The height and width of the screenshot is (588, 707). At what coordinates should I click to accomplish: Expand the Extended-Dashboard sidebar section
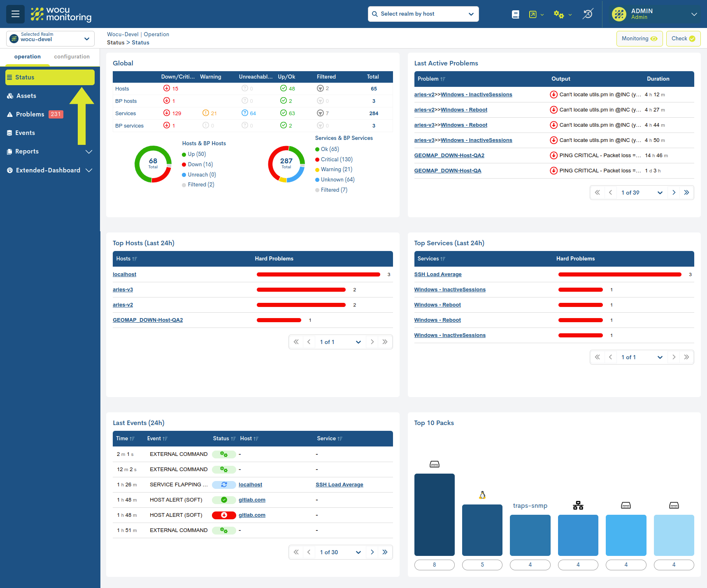[50, 170]
